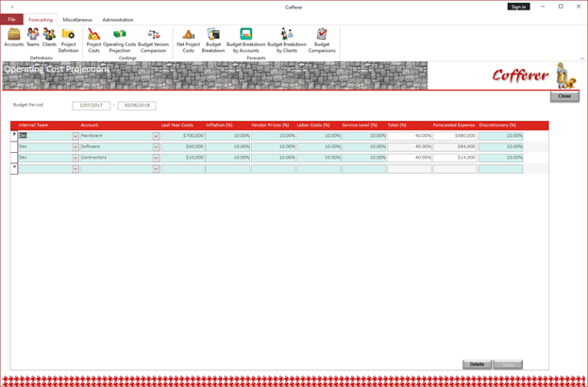Click the Service-Level (%) column header

coord(360,126)
